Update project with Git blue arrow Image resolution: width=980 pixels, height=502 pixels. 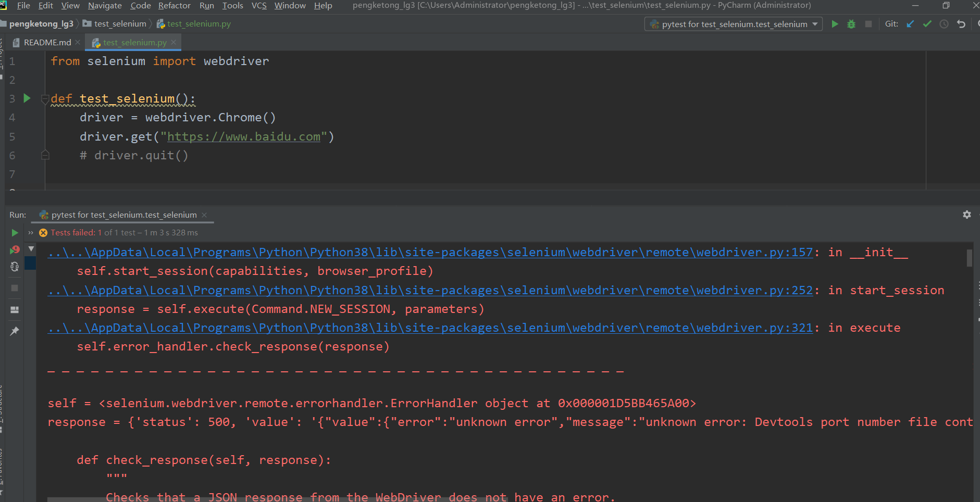910,24
